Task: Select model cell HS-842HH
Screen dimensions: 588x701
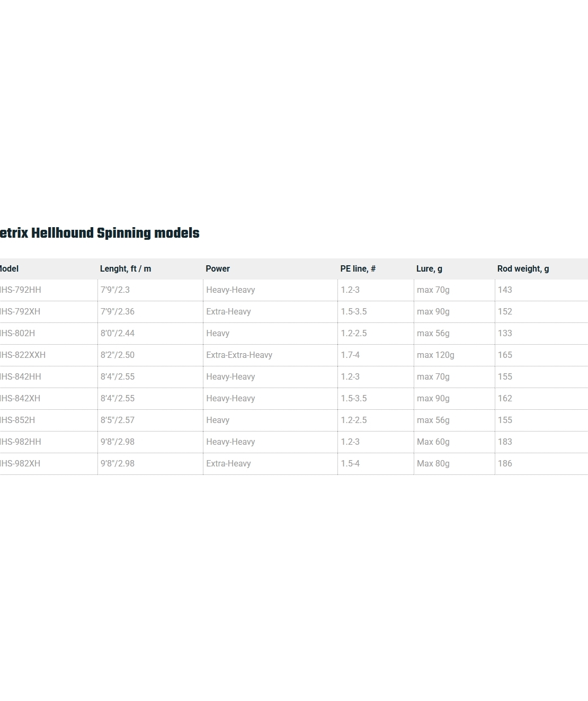Action: [20, 377]
